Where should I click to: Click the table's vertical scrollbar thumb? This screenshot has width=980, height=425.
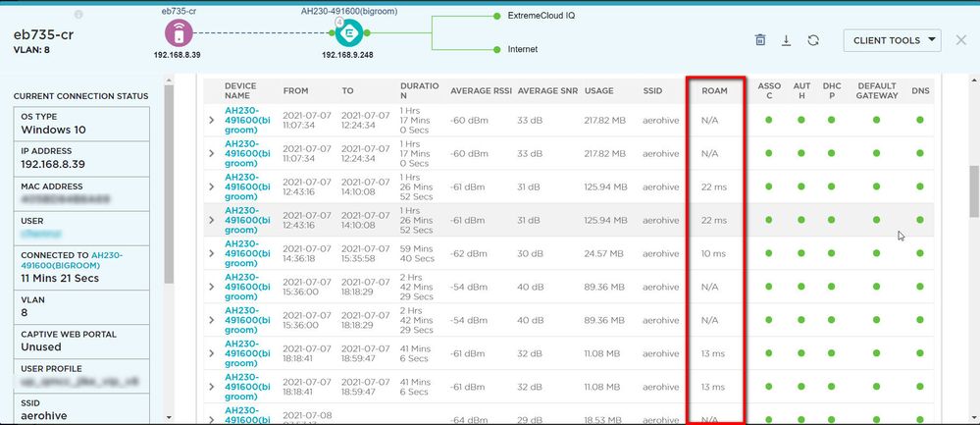(x=974, y=191)
